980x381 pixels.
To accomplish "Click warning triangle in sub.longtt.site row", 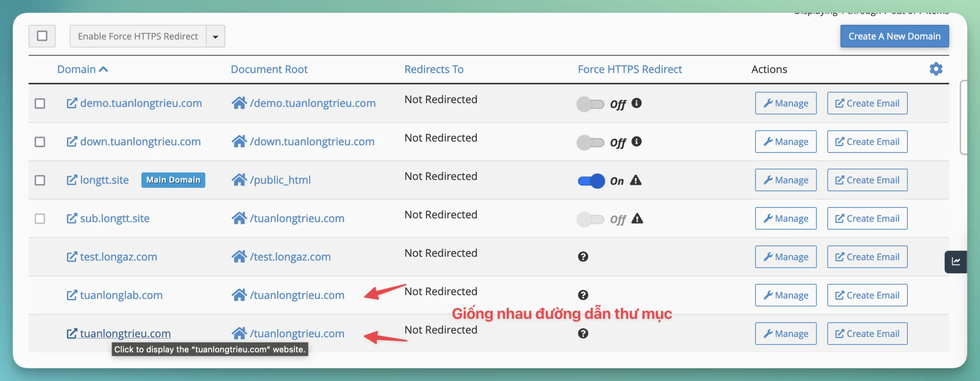I will point(637,218).
